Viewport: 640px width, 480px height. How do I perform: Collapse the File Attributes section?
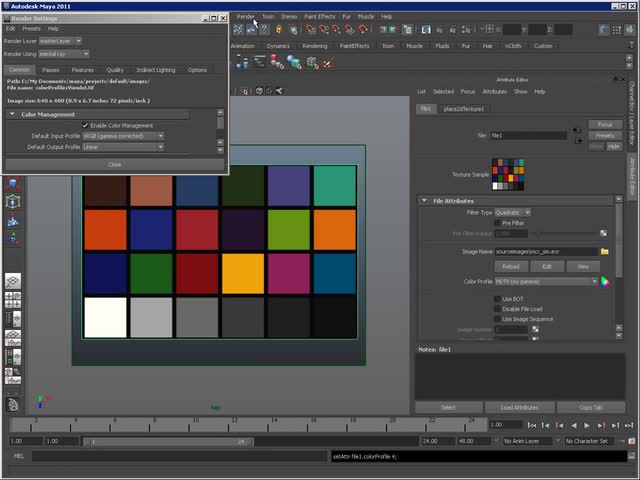424,201
